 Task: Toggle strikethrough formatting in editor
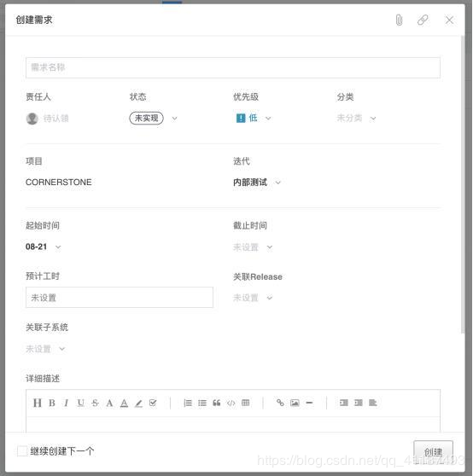pyautogui.click(x=95, y=403)
